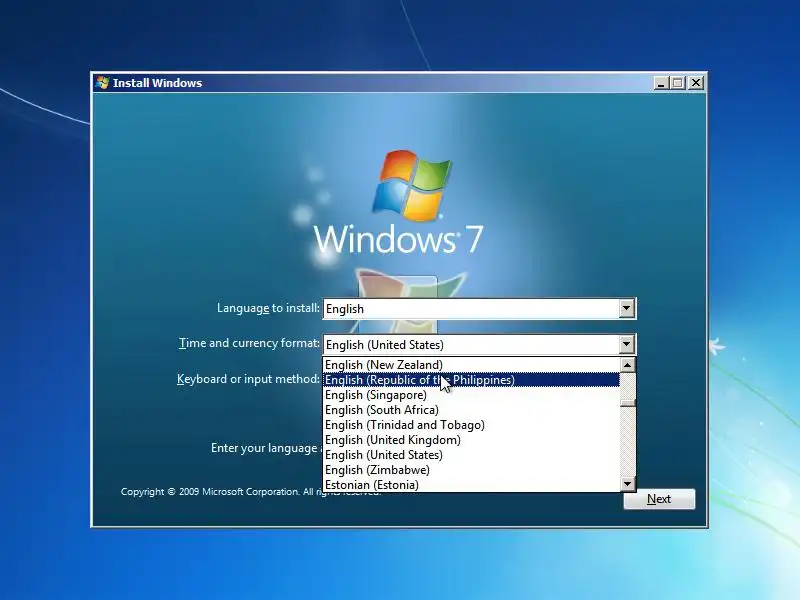Viewport: 800px width, 600px height.
Task: Select English (United States) in the dropdown list
Action: [x=471, y=455]
